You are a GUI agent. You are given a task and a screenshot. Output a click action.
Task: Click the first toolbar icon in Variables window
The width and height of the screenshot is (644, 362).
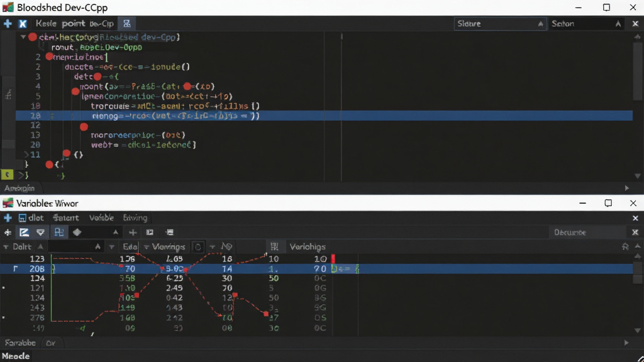point(8,233)
